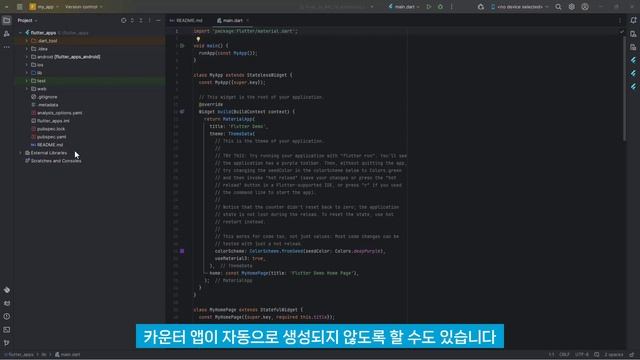
Task: Open more run actions menu
Action: coord(452,7)
